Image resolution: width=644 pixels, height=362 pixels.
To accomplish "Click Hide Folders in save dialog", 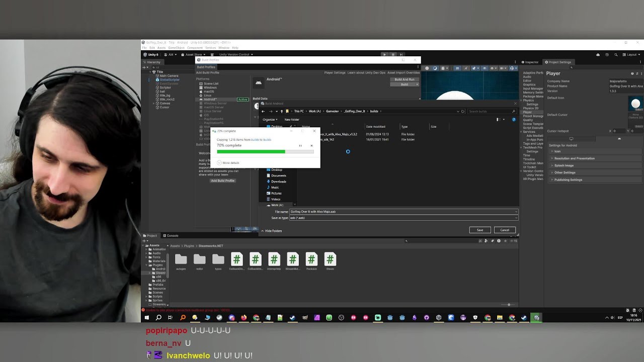I will (271, 231).
